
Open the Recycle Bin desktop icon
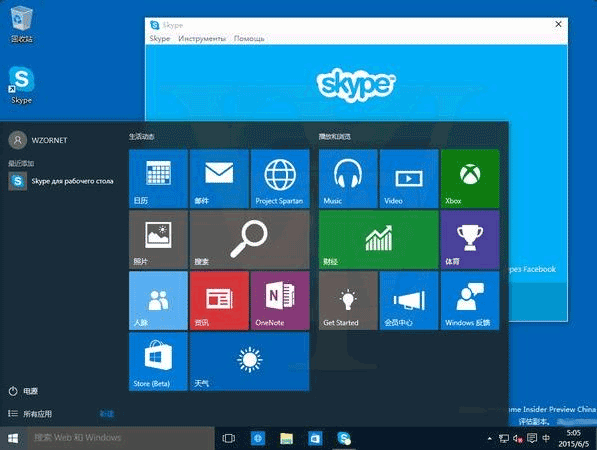tap(22, 24)
